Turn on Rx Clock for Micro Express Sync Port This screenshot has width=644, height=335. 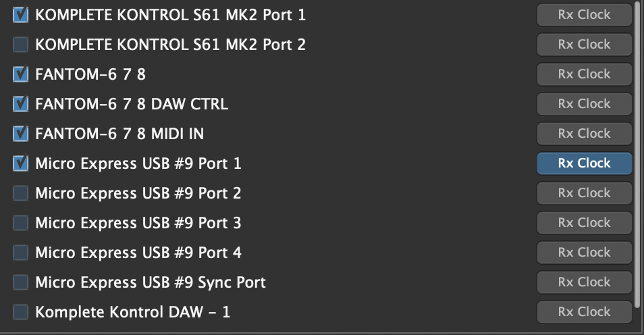[584, 282]
